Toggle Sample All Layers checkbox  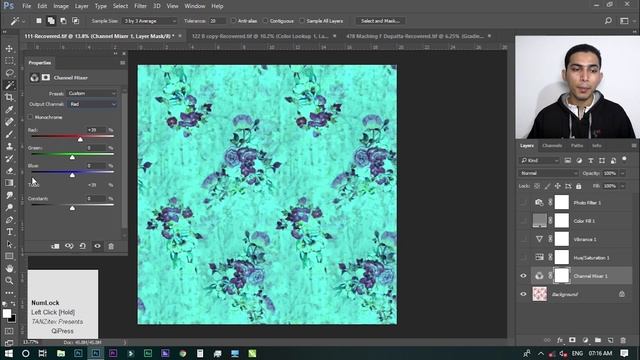(x=302, y=21)
